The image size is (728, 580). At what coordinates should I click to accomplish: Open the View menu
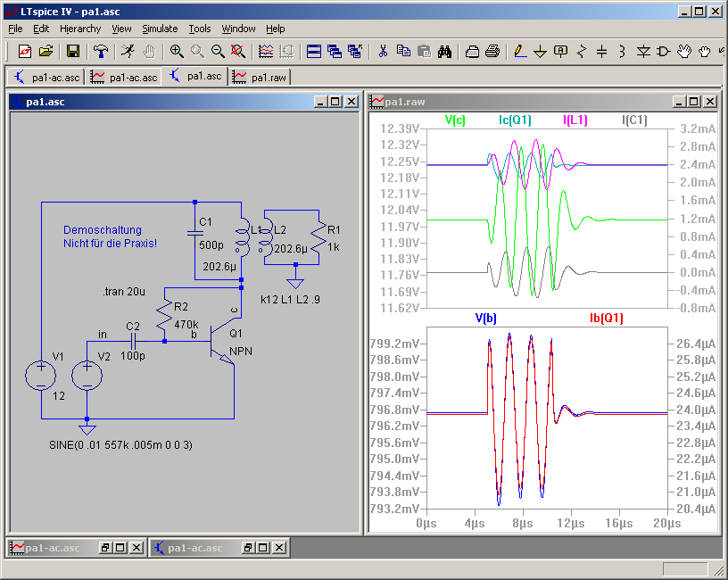(x=121, y=29)
